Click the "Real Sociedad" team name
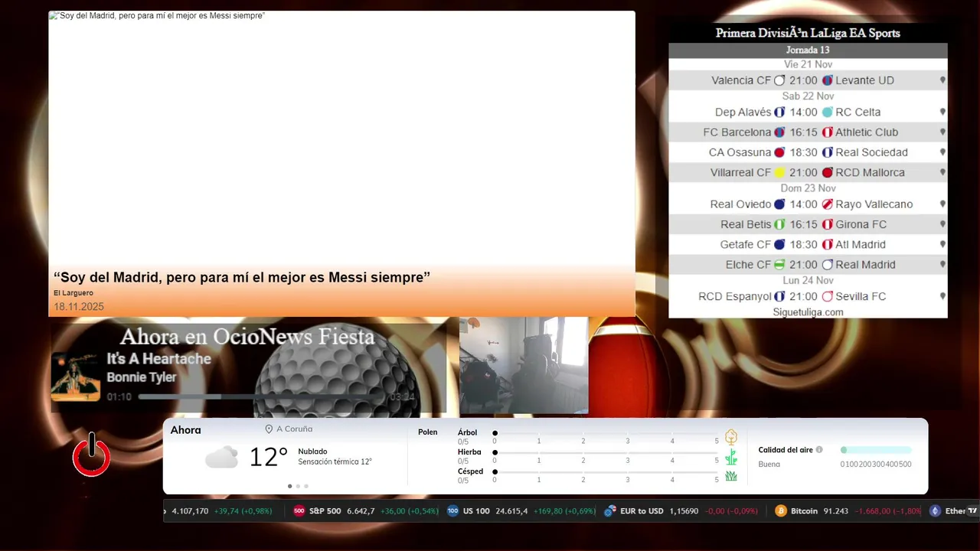980x551 pixels. [871, 152]
